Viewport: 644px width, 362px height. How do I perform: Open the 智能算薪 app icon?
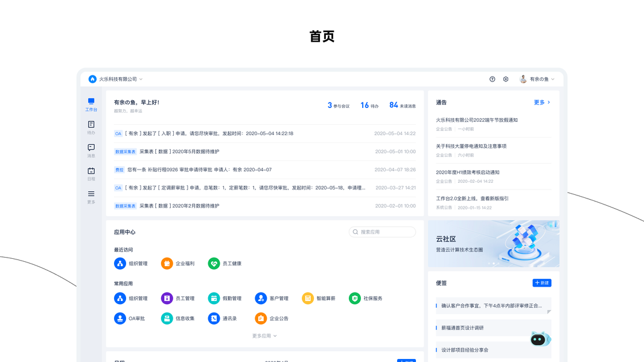308,299
